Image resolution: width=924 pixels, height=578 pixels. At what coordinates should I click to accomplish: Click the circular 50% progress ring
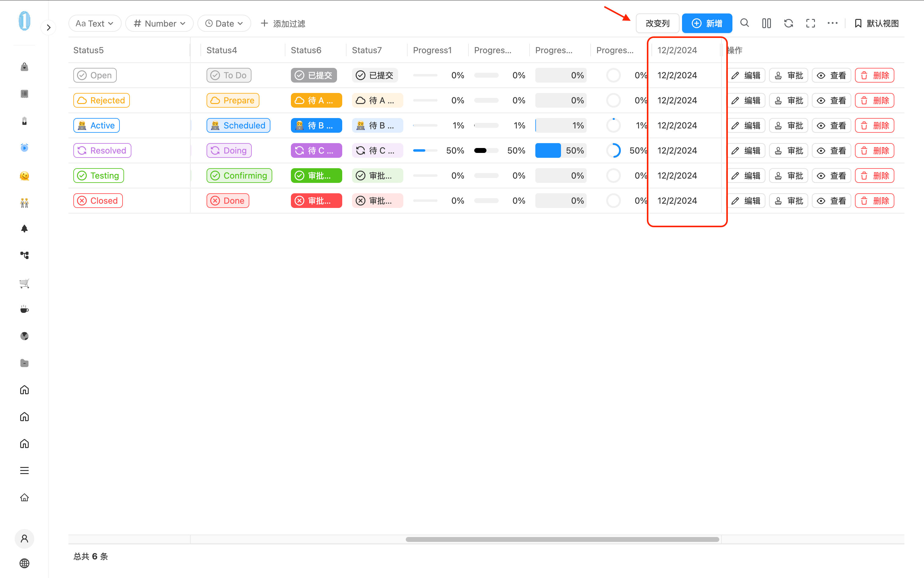[614, 150]
